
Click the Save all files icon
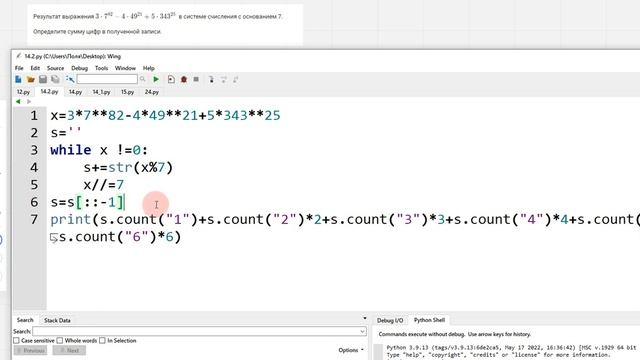pyautogui.click(x=55, y=79)
